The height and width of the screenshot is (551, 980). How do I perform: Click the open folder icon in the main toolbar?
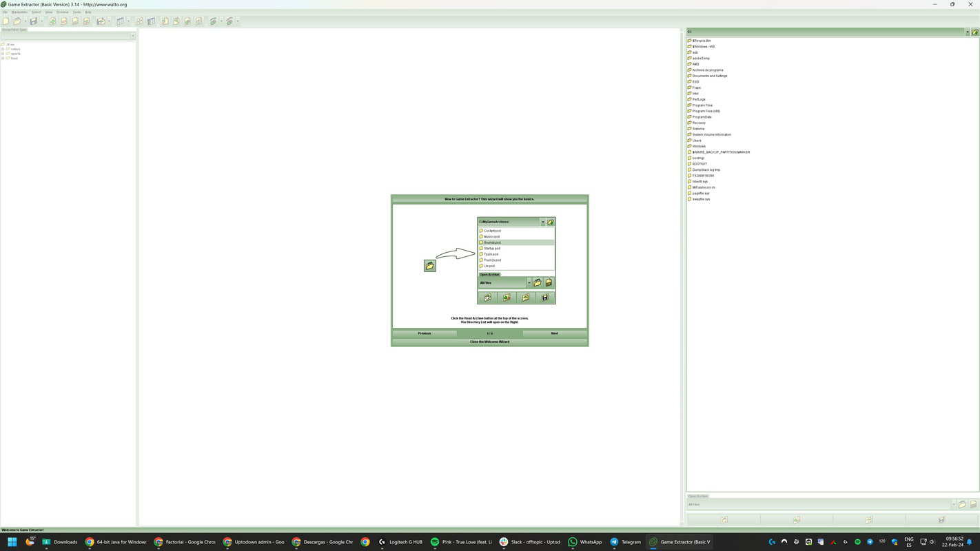[17, 21]
